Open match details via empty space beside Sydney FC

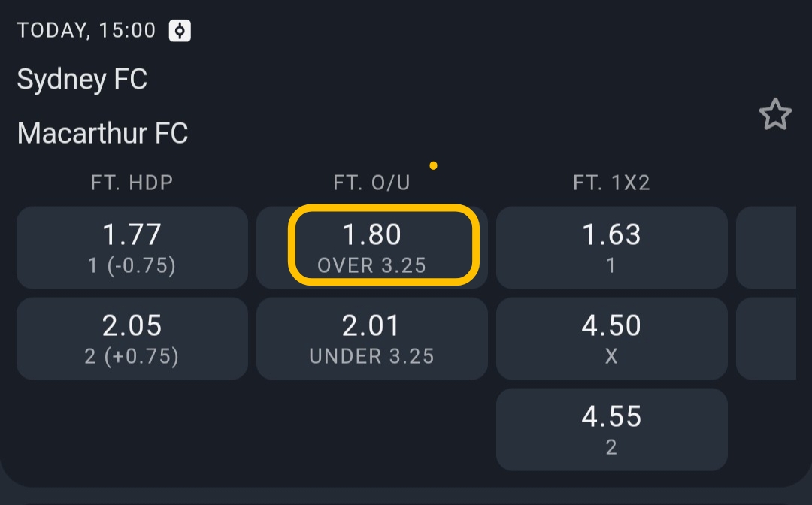point(451,79)
